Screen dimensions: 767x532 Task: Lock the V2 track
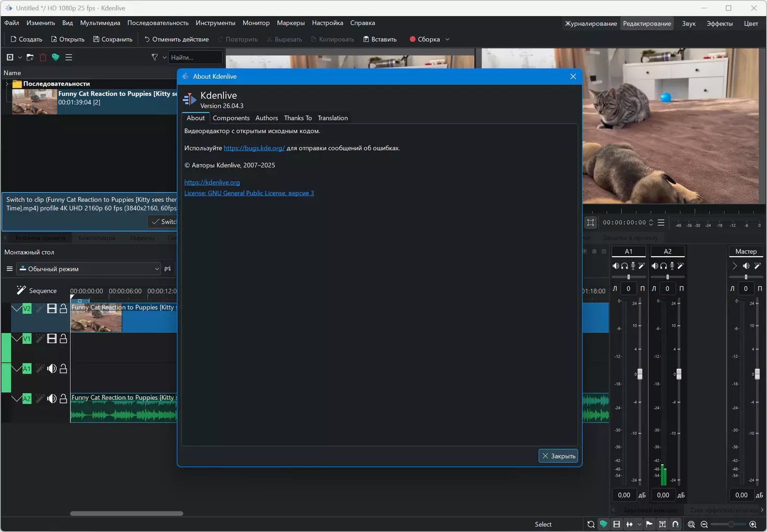[63, 309]
